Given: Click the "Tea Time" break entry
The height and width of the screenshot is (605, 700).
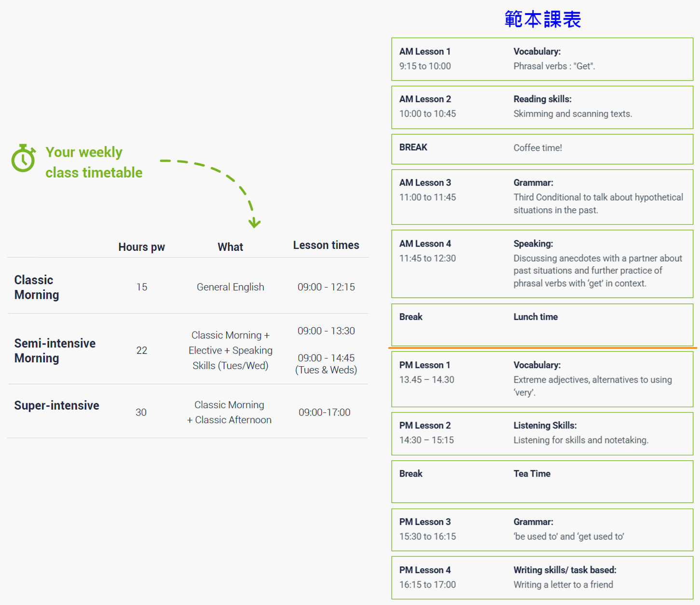Looking at the screenshot, I should pos(532,474).
